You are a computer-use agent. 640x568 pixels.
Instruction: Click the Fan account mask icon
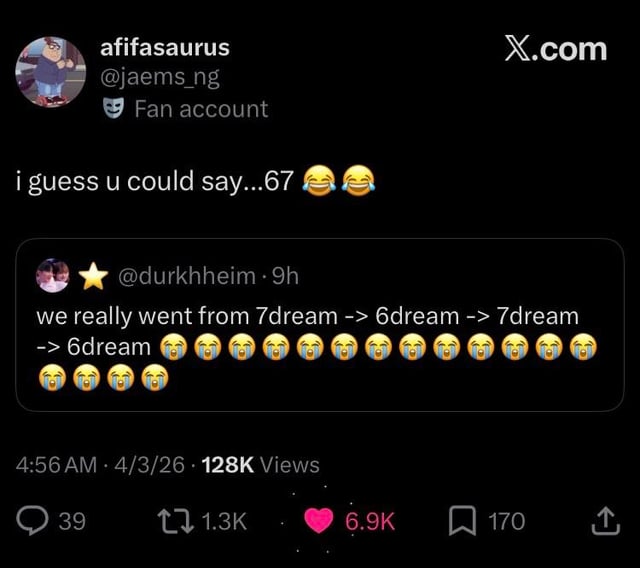click(113, 108)
